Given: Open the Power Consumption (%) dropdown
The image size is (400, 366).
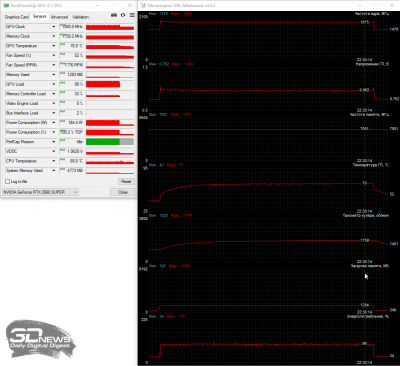Looking at the screenshot, I should pos(54,132).
